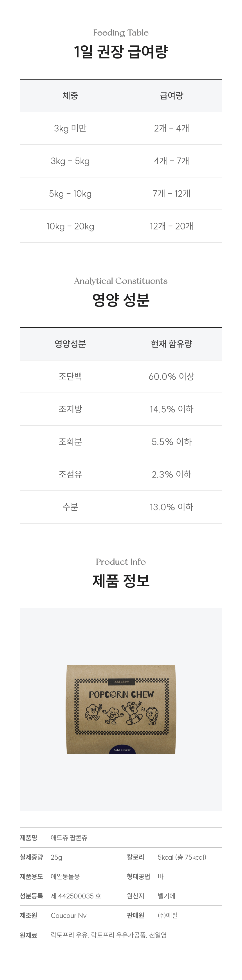Select the '급여량' column header
Screen dimensions: 242x980
[172, 96]
